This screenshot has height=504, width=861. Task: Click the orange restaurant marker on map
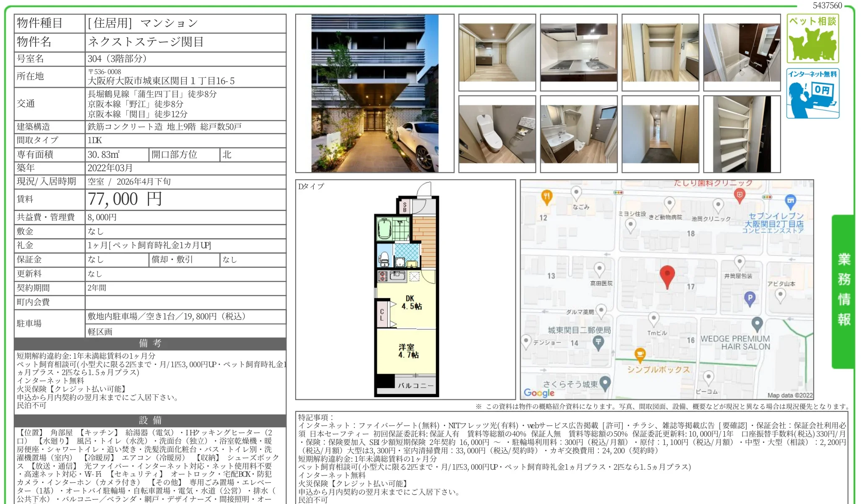coord(547,196)
